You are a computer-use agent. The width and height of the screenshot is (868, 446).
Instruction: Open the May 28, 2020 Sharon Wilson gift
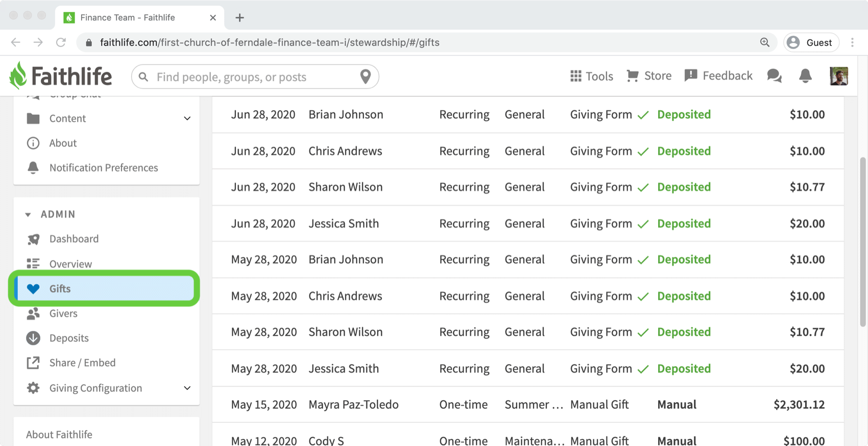pyautogui.click(x=528, y=332)
